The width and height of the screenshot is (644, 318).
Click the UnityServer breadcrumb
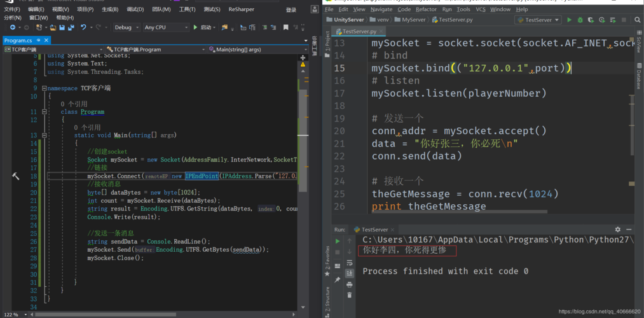[x=345, y=20]
